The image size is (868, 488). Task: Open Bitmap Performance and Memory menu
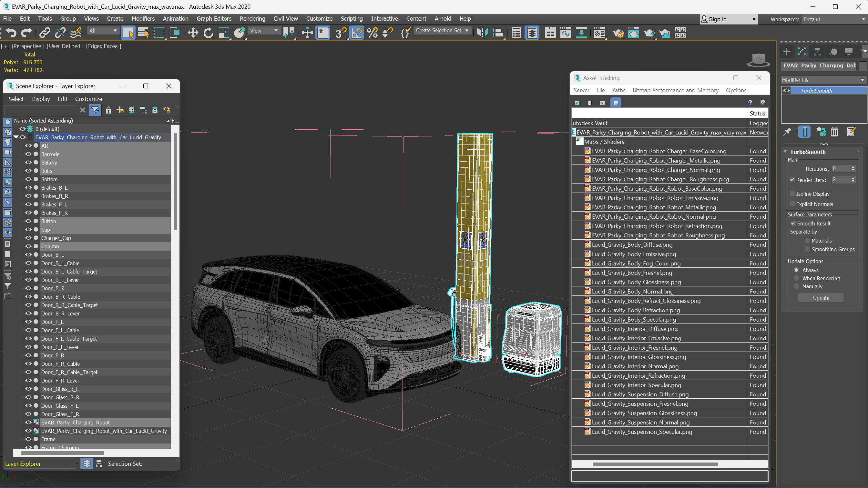[x=675, y=90]
